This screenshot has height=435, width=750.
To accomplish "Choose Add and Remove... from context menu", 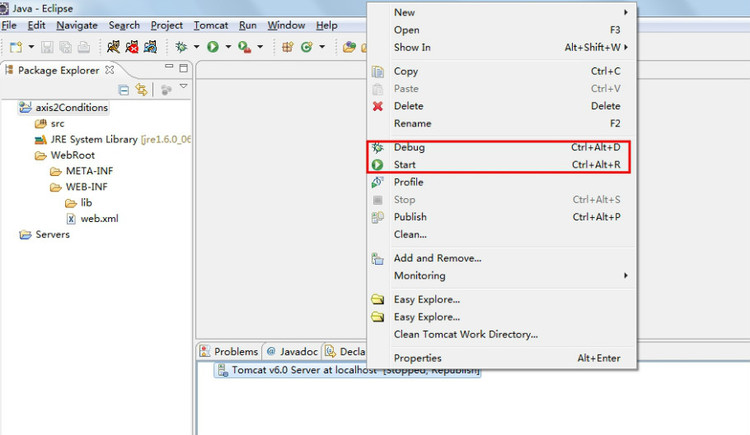I will click(x=501, y=258).
